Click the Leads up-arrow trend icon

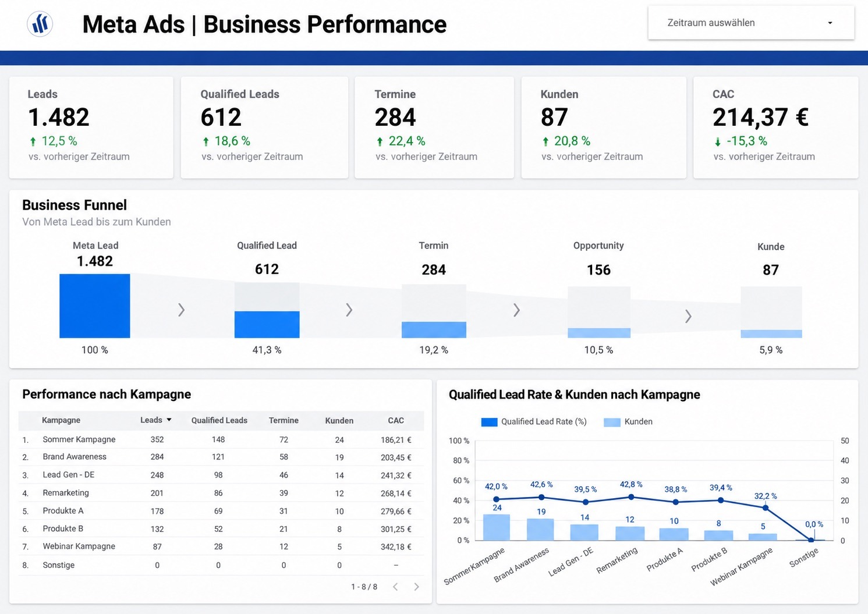tap(33, 141)
